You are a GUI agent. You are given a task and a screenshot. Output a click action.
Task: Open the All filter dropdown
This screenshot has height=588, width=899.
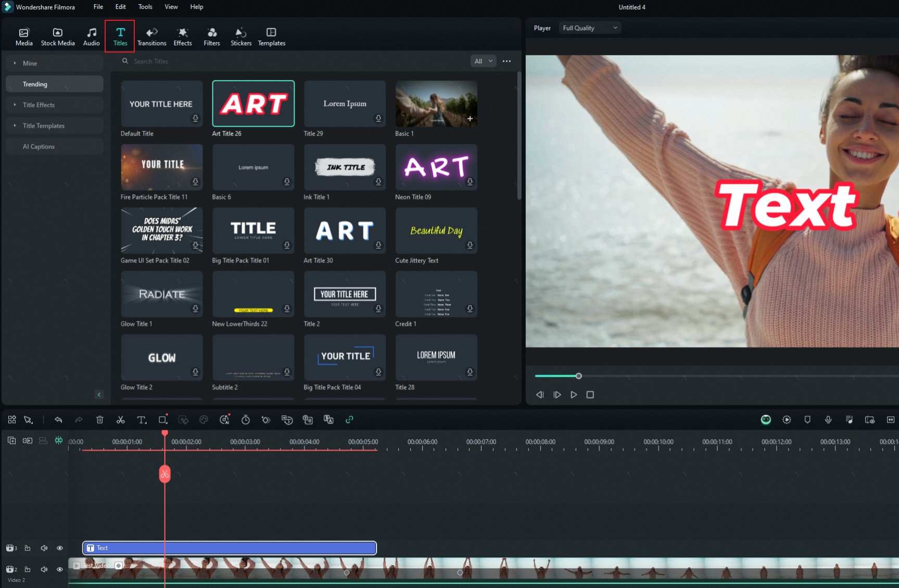[483, 61]
